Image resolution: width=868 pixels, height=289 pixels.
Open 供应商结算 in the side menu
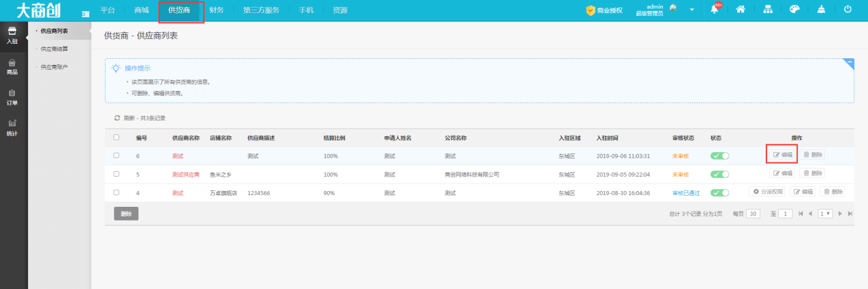click(x=54, y=49)
